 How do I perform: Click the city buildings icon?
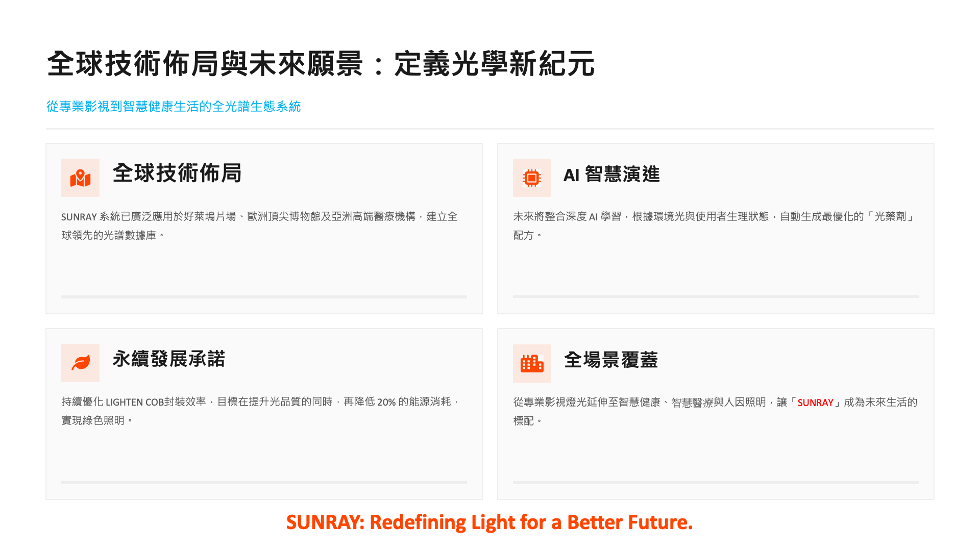click(x=532, y=364)
